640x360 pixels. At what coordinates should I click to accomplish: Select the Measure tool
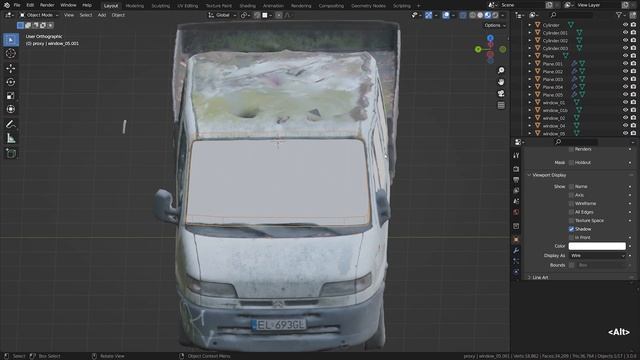tap(11, 139)
